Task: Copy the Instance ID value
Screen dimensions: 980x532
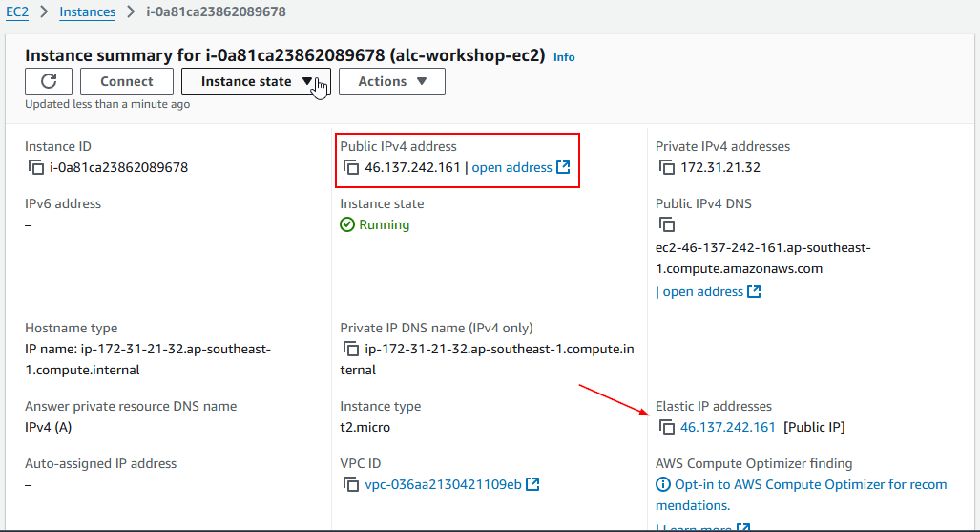Action: pos(36,168)
